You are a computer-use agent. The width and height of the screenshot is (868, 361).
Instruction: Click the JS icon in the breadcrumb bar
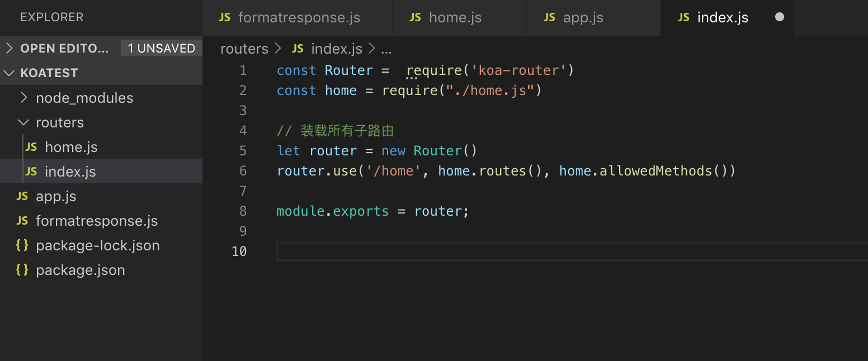tap(298, 49)
